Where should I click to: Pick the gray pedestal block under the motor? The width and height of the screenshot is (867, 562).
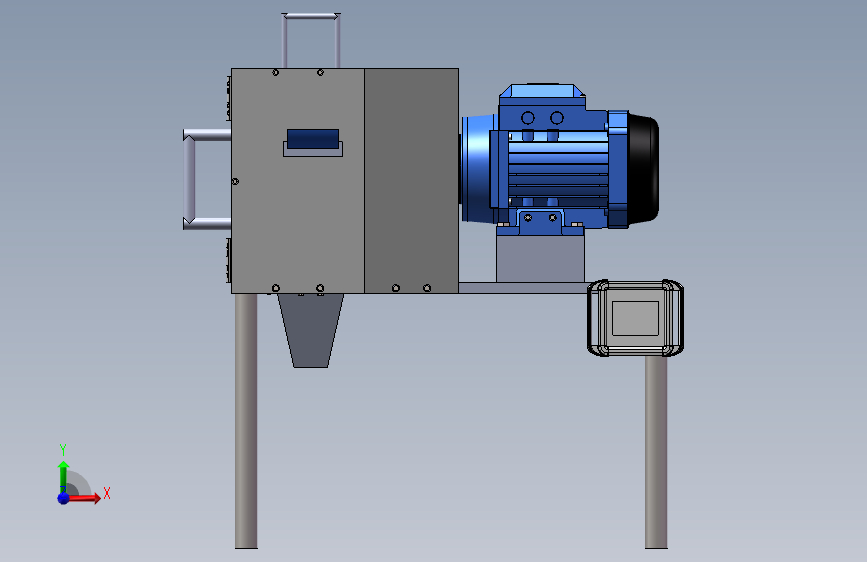click(x=540, y=259)
